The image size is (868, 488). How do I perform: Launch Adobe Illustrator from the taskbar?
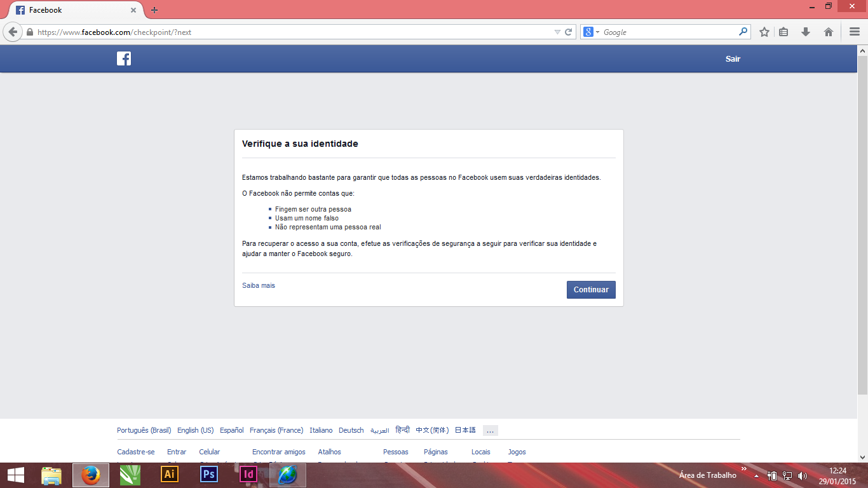pyautogui.click(x=170, y=475)
